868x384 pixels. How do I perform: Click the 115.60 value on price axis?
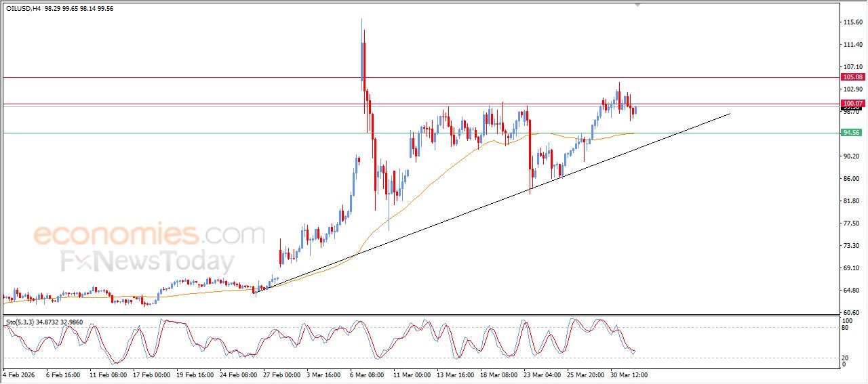[852, 22]
